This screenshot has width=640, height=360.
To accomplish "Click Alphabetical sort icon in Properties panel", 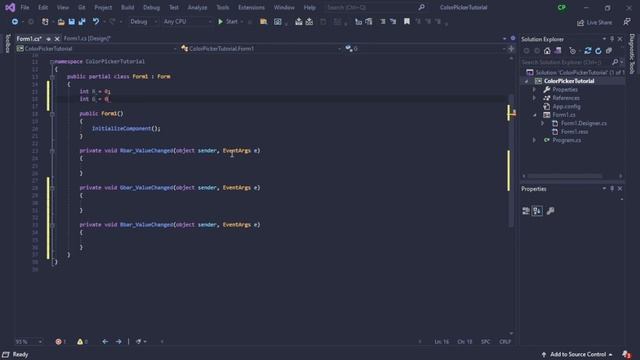I will [x=538, y=211].
